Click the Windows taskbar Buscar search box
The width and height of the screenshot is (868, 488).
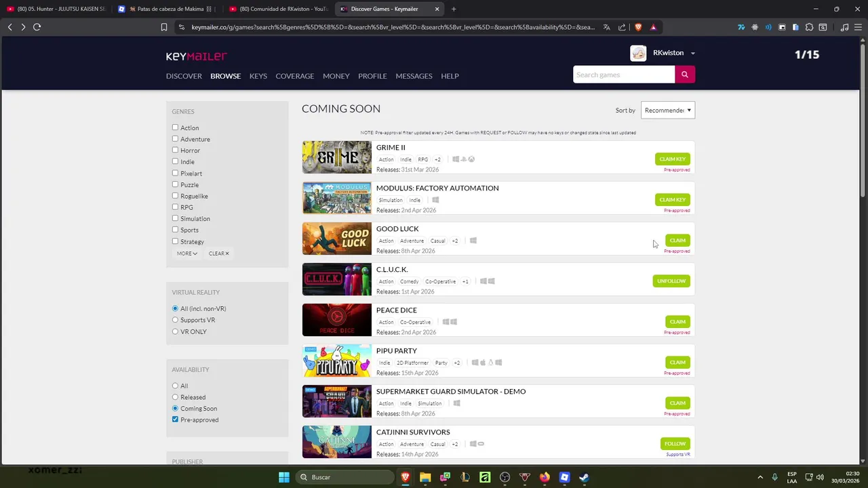tap(346, 477)
